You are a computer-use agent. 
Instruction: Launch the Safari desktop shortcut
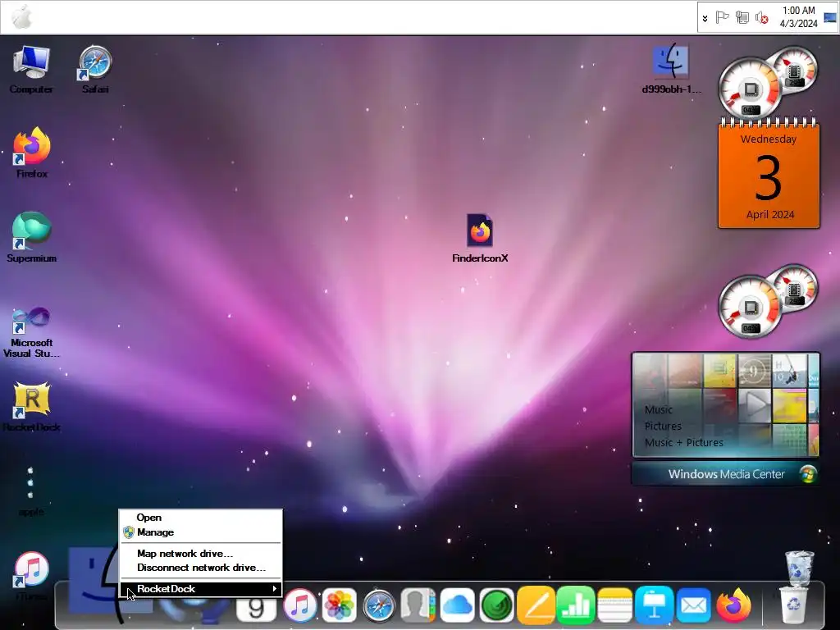(95, 70)
